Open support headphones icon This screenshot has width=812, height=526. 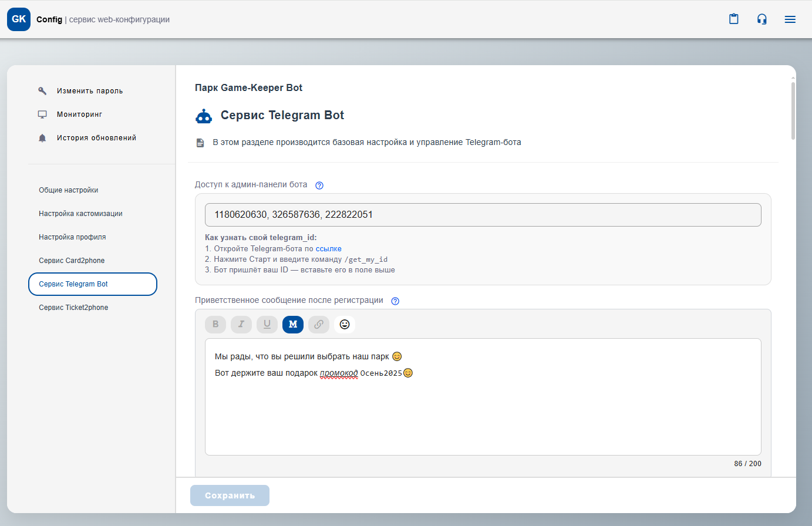click(x=762, y=19)
